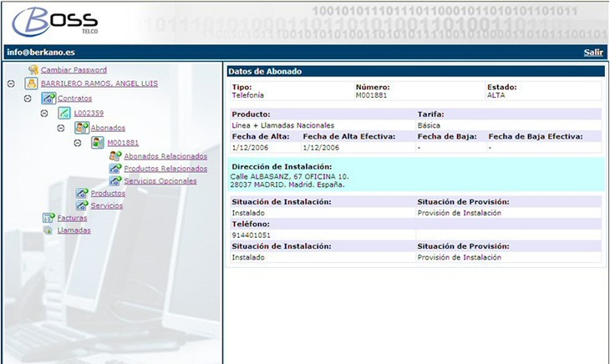
Task: Click the contract icon next to L002359
Action: click(64, 113)
